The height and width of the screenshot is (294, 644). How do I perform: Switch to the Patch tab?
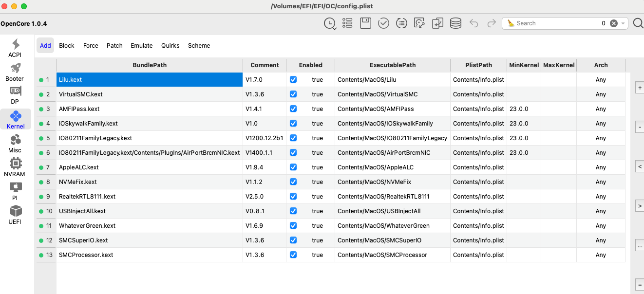pyautogui.click(x=114, y=46)
